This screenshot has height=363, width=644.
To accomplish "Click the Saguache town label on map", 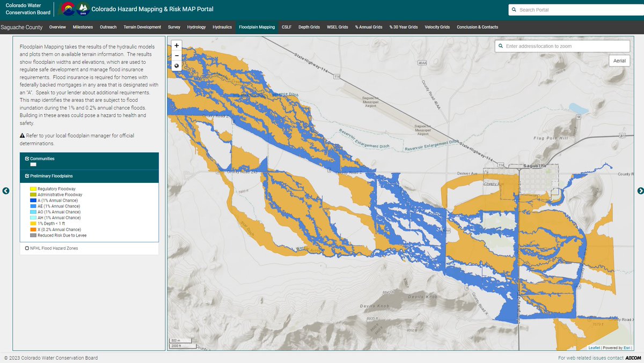I will 534,166.
